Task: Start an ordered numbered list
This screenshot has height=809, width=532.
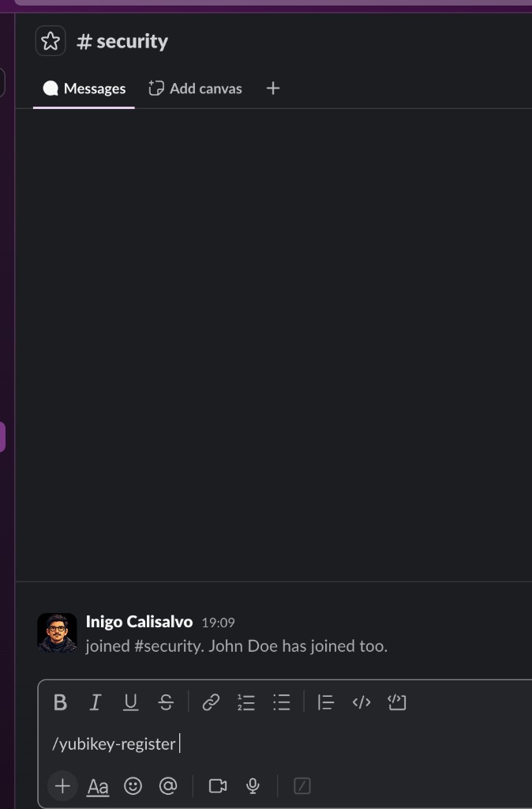Action: click(246, 702)
